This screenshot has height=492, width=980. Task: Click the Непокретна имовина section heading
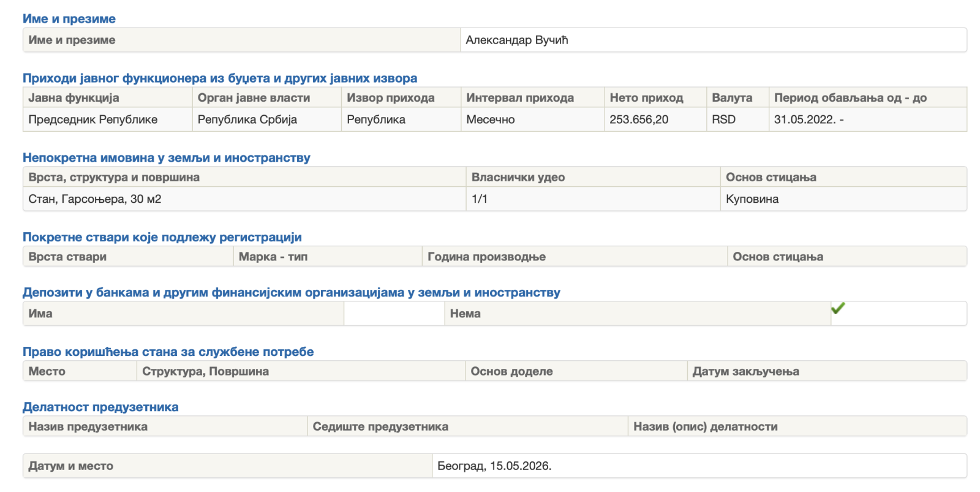[167, 157]
